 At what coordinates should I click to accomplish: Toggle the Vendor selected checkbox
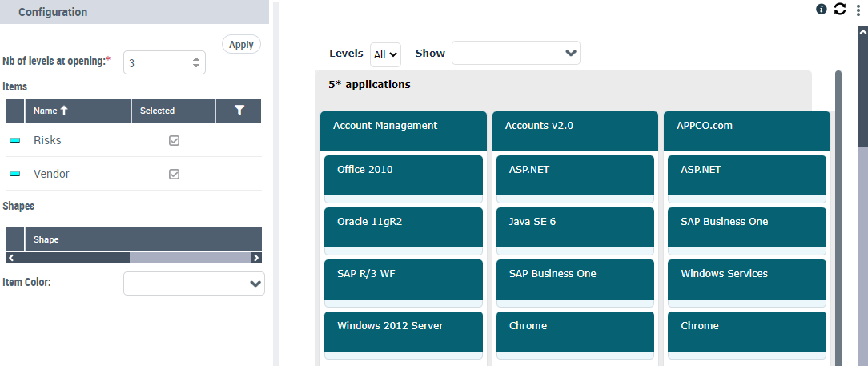pyautogui.click(x=174, y=174)
